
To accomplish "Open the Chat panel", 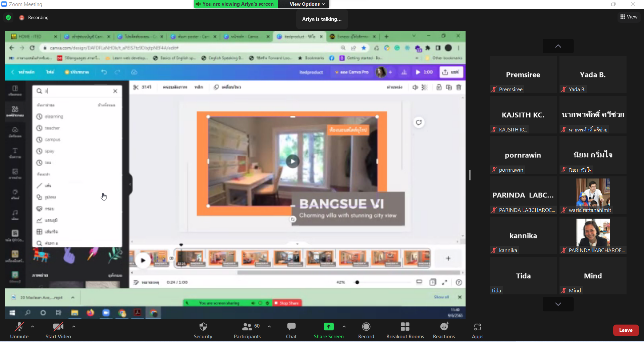I will pyautogui.click(x=291, y=330).
